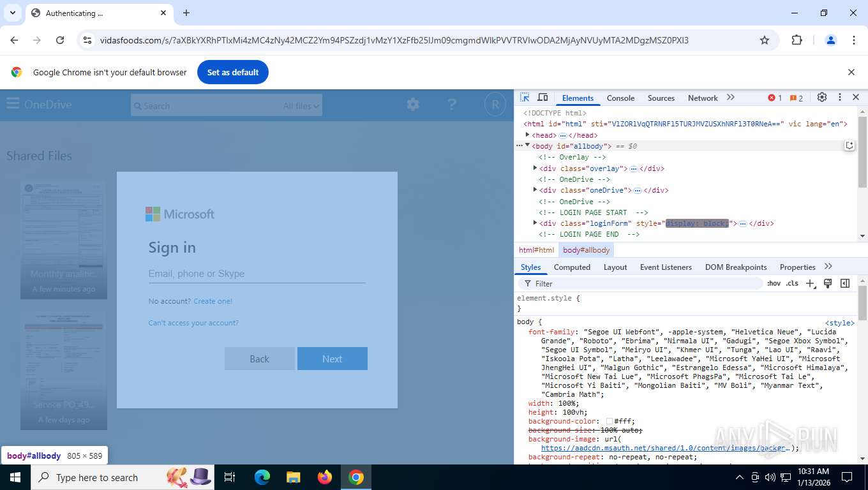Open the Event Listeners tab
This screenshot has height=490, width=868.
point(666,267)
